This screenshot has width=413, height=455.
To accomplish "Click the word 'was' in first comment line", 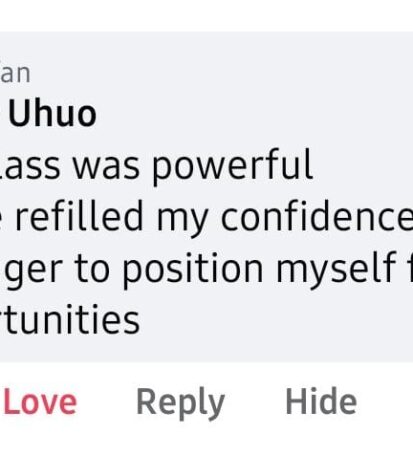I will tap(106, 166).
